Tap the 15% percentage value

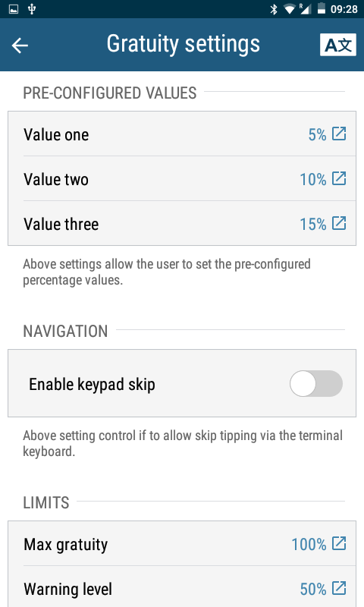pyautogui.click(x=313, y=224)
